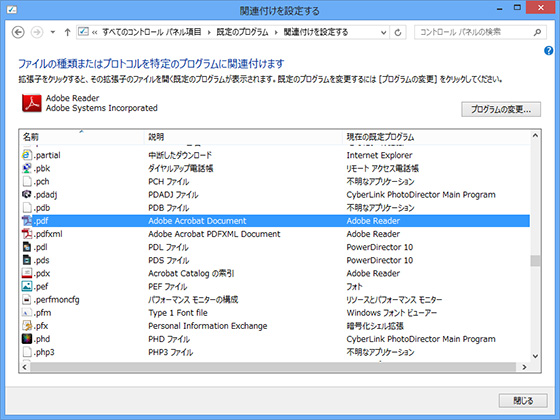Click Adobe Acrobat PDFXML Document text
This screenshot has width=560, height=420.
[214, 234]
